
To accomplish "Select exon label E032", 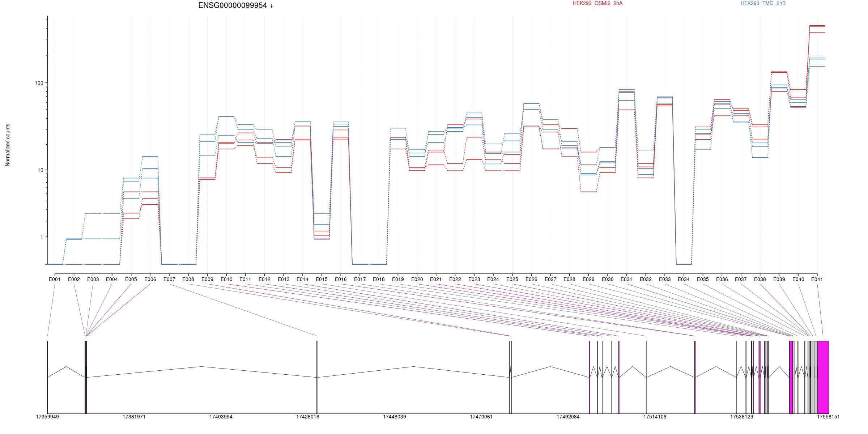I will click(x=646, y=280).
